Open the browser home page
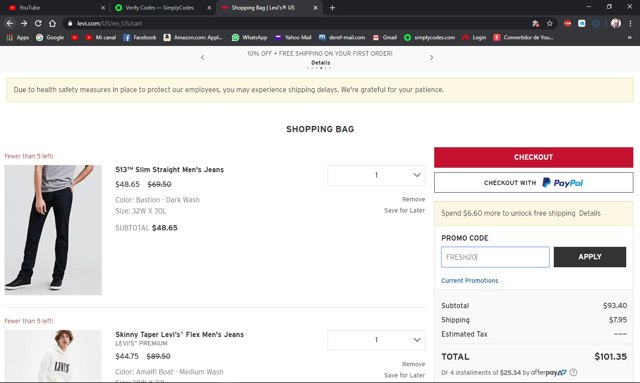Screen dimensions: 640x383 click(x=52, y=23)
